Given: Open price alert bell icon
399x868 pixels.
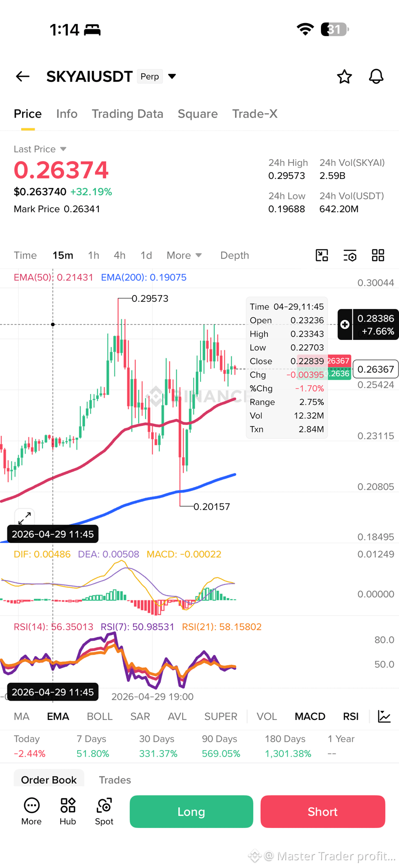Looking at the screenshot, I should point(376,76).
